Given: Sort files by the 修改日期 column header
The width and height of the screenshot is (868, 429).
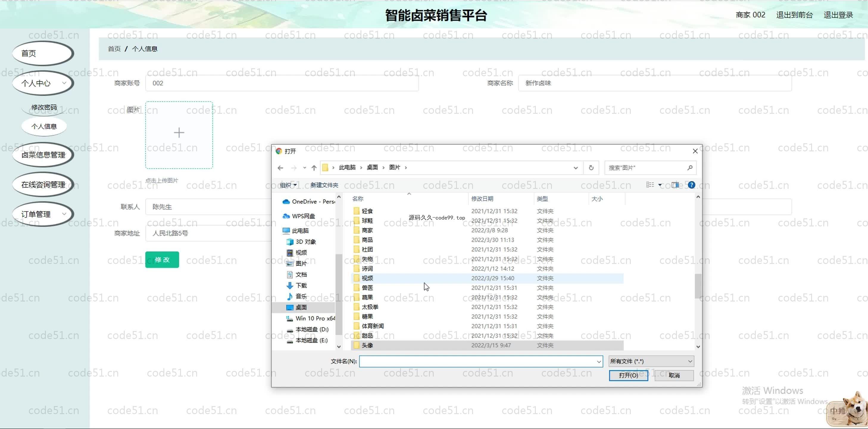Looking at the screenshot, I should [x=501, y=199].
